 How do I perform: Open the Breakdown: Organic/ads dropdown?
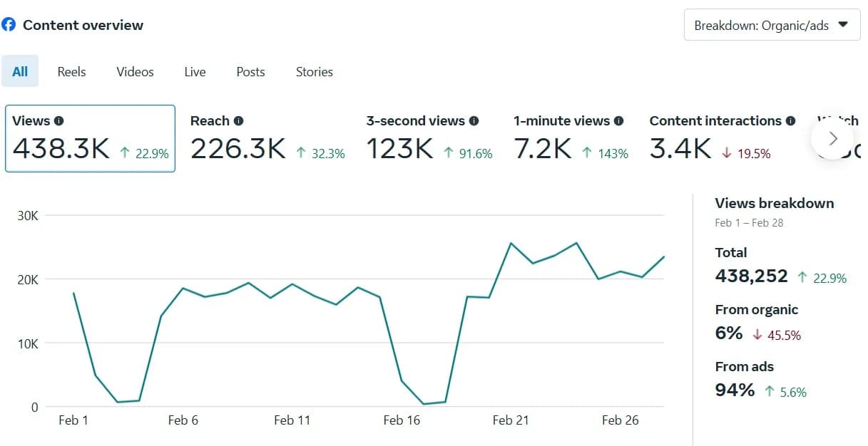point(771,24)
